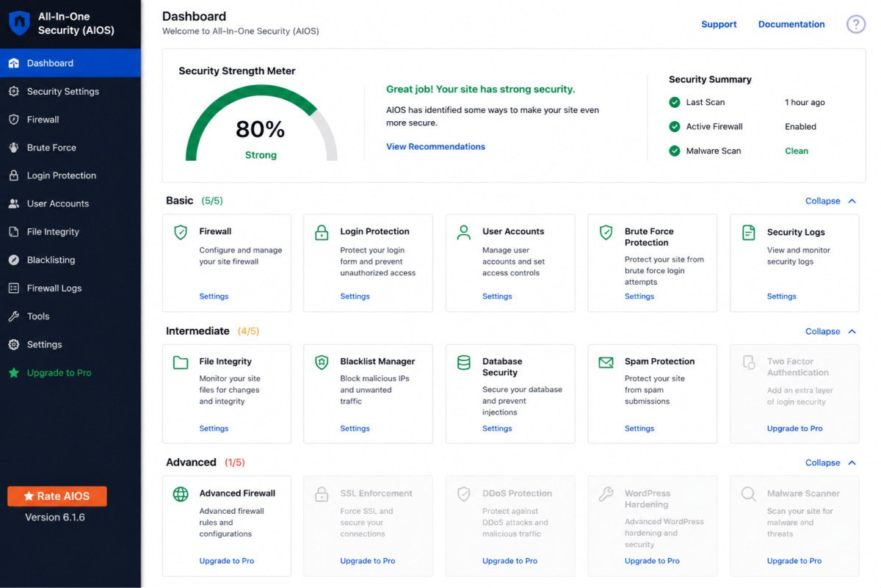Click the Spam Protection card envelope icon
The image size is (881, 588).
click(606, 363)
